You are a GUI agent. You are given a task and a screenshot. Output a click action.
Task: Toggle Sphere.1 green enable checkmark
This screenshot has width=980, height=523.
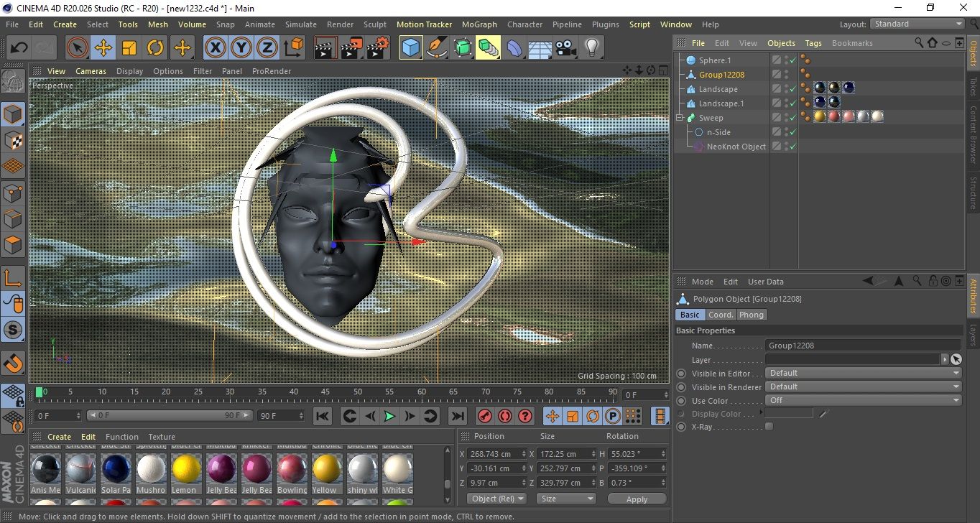[793, 60]
